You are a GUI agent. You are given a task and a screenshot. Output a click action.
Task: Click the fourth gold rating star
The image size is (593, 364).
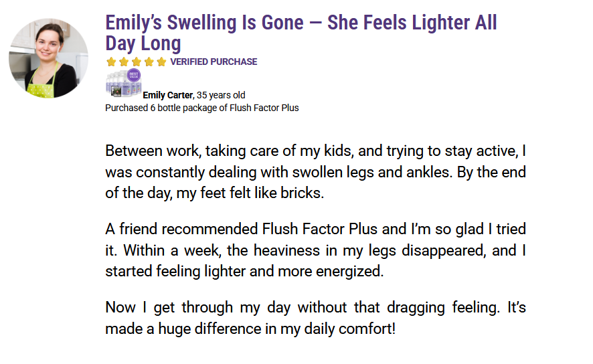149,62
